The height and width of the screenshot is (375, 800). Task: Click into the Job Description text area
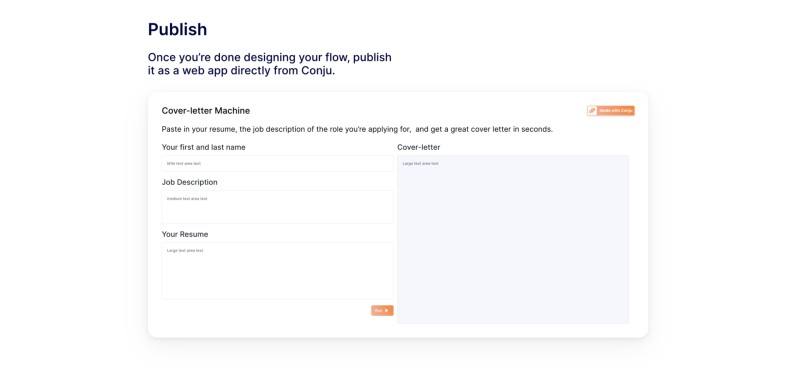tap(278, 207)
